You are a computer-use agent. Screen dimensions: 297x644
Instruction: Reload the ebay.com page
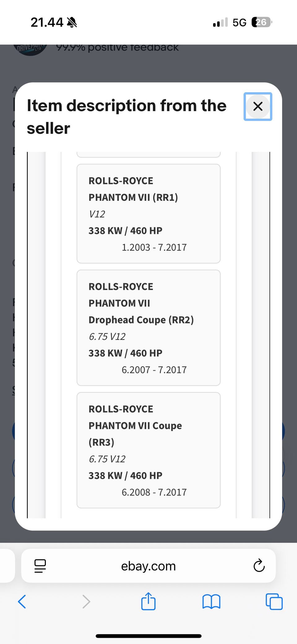pyautogui.click(x=259, y=566)
